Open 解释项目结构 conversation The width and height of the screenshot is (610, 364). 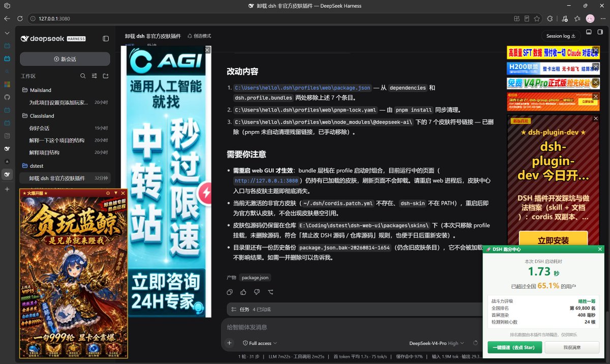[65, 153]
